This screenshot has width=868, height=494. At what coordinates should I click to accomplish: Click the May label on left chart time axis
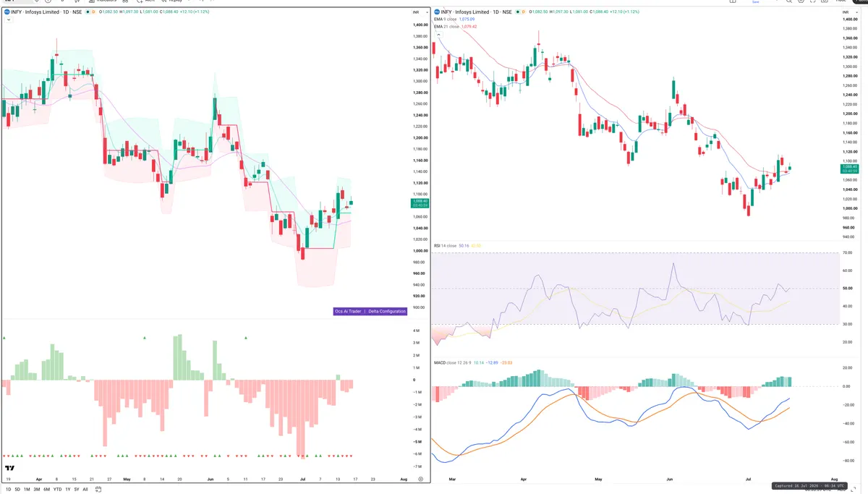(127, 480)
